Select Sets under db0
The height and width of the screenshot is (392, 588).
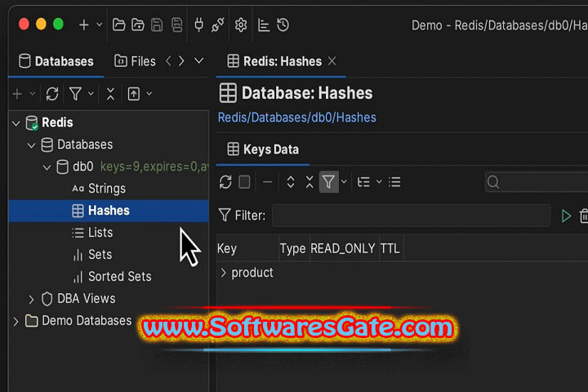click(x=100, y=255)
